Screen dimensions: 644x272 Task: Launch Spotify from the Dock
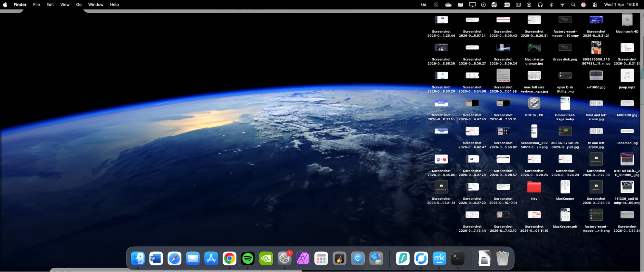(248, 258)
